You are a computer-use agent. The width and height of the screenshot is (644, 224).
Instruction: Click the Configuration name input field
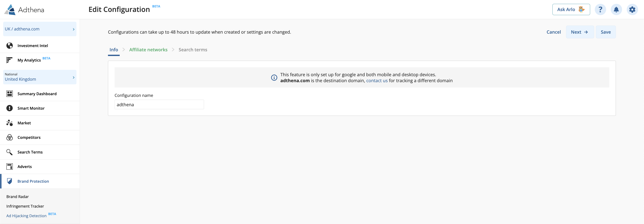159,105
